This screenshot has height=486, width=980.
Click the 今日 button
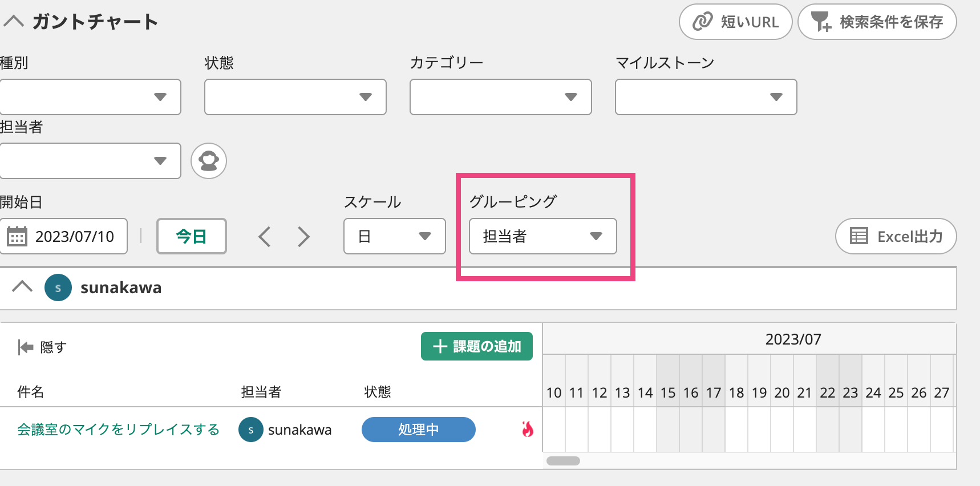tap(191, 236)
